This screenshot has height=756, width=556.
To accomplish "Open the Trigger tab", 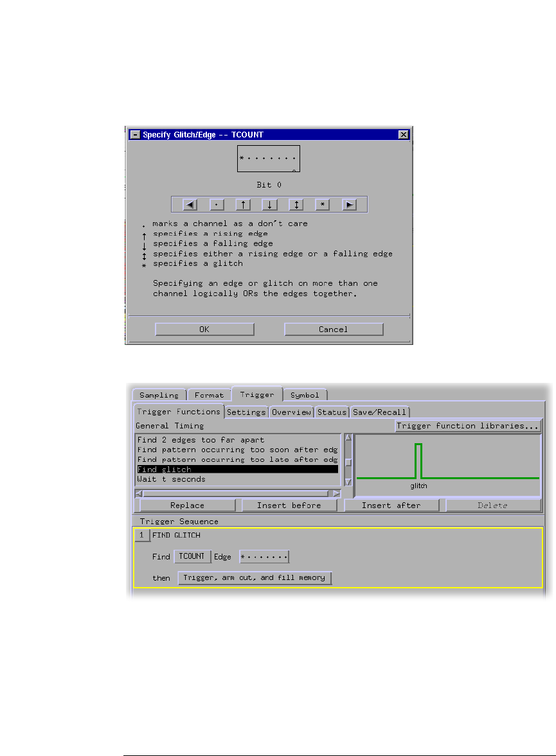I will coord(256,394).
